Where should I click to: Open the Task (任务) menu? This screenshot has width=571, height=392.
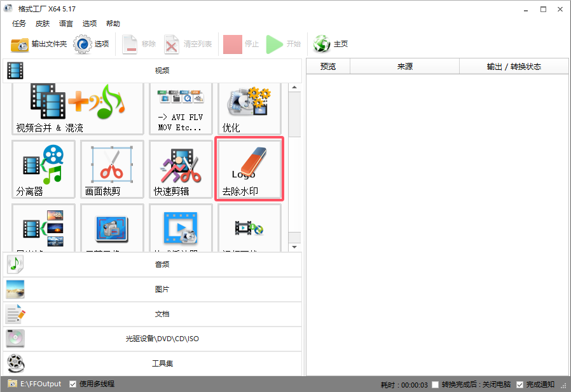(18, 24)
